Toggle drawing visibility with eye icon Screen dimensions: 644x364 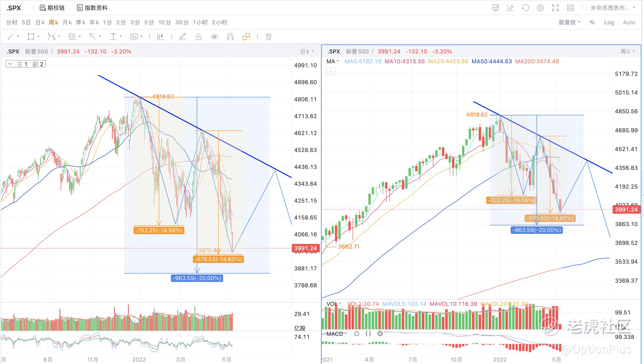(x=214, y=37)
